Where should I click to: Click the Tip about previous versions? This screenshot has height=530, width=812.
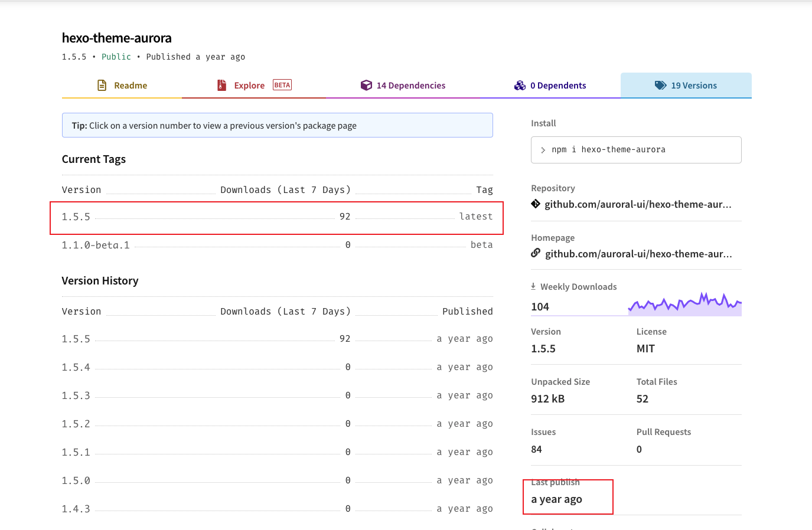pos(278,125)
